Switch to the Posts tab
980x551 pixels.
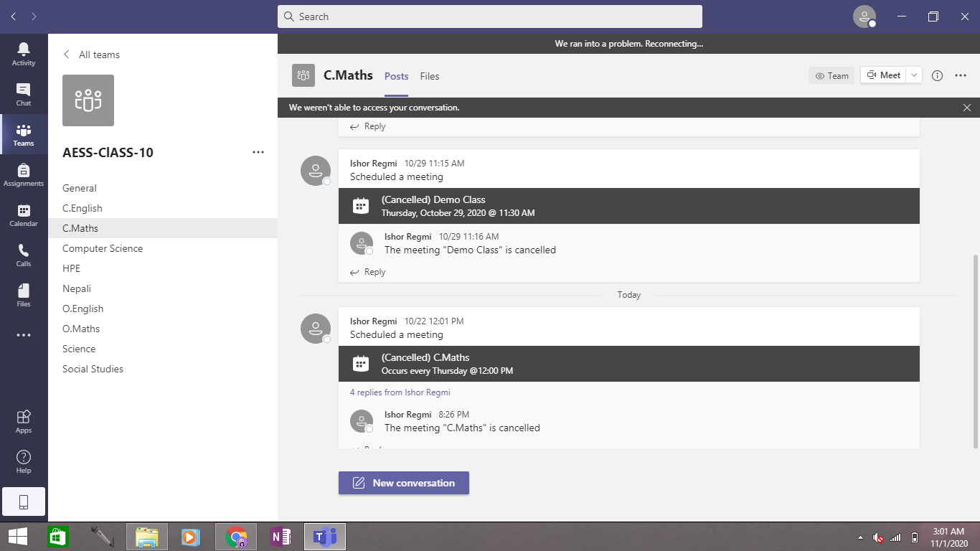396,76
